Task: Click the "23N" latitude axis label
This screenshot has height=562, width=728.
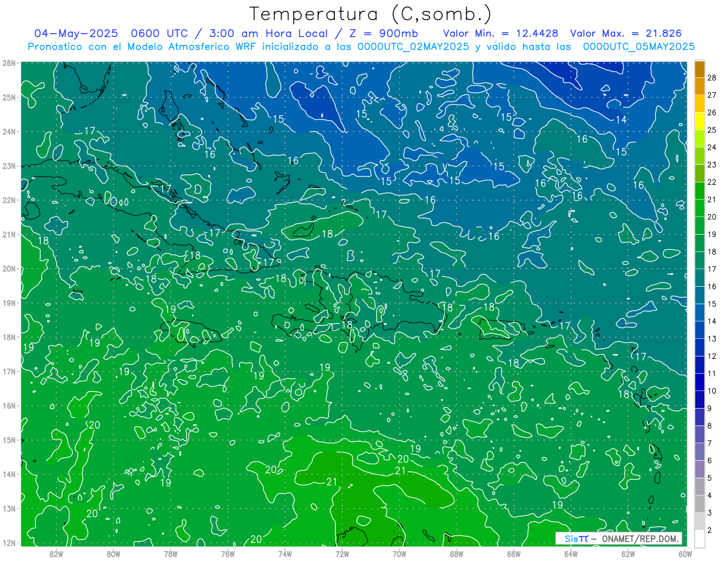Action: pos(9,166)
